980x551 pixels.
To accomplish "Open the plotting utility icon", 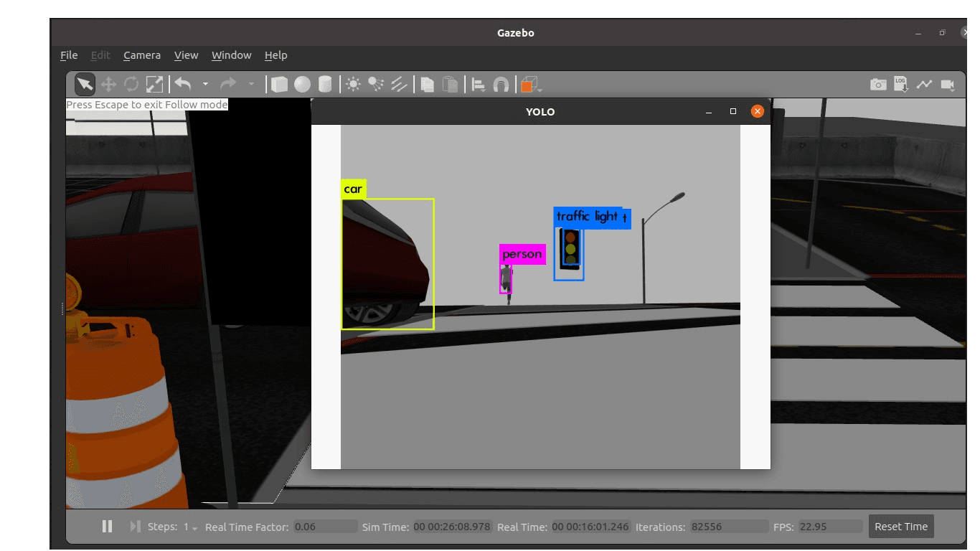I will pyautogui.click(x=925, y=84).
